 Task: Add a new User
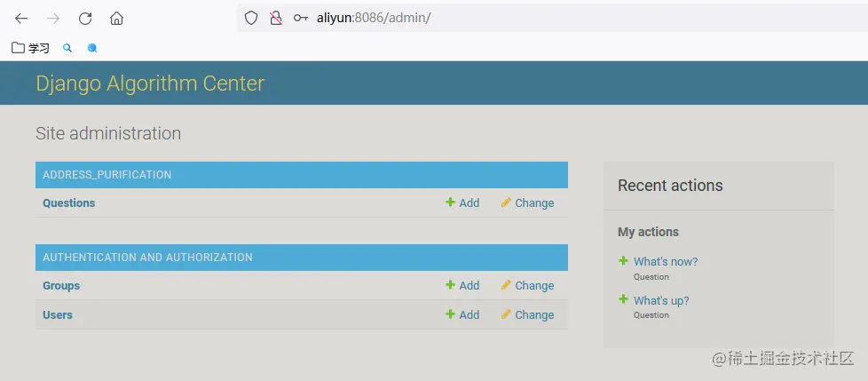point(462,315)
